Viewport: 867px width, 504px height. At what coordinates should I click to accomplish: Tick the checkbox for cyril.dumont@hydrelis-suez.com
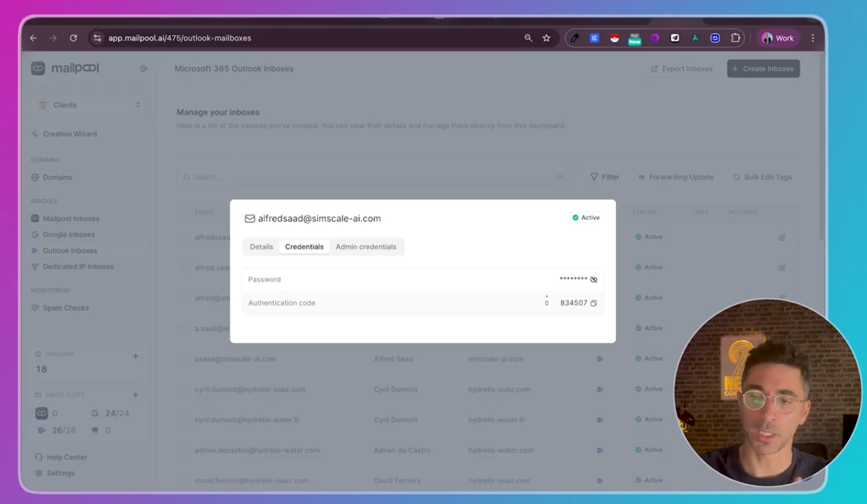pyautogui.click(x=185, y=390)
